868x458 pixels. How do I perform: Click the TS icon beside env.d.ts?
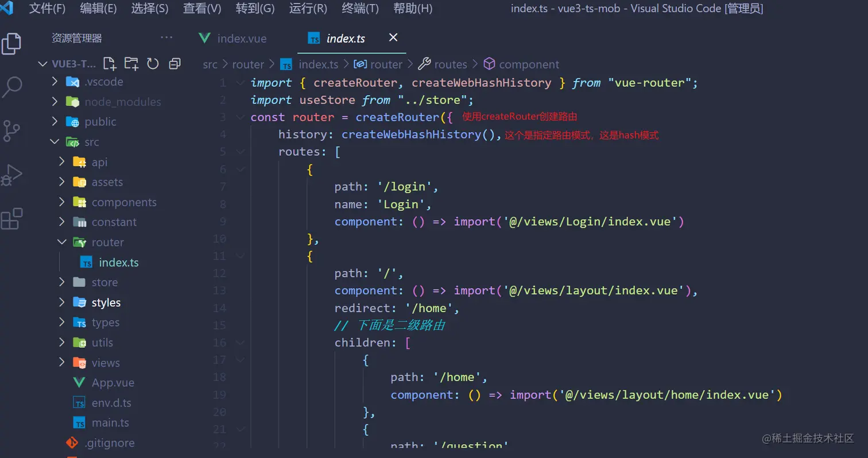[x=80, y=403]
